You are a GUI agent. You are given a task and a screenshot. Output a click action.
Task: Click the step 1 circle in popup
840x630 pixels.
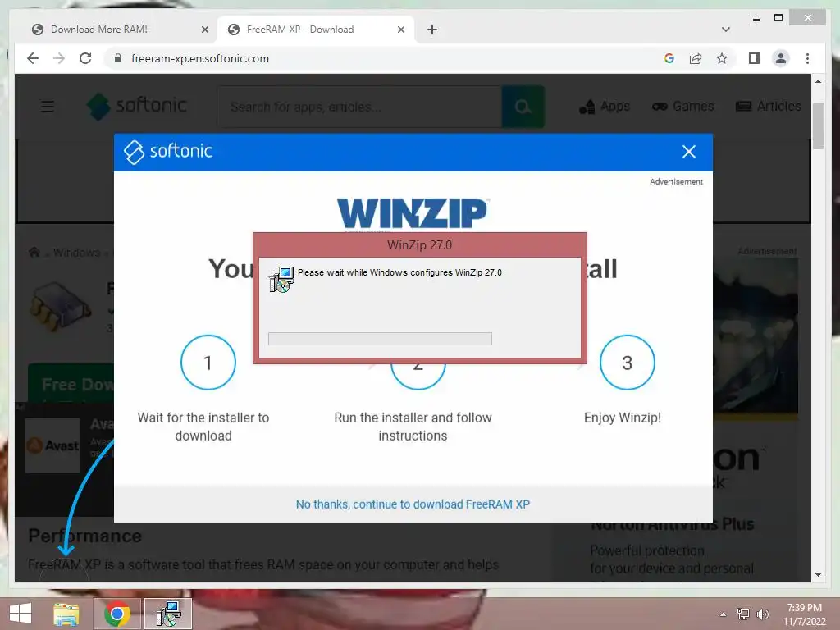pos(208,363)
